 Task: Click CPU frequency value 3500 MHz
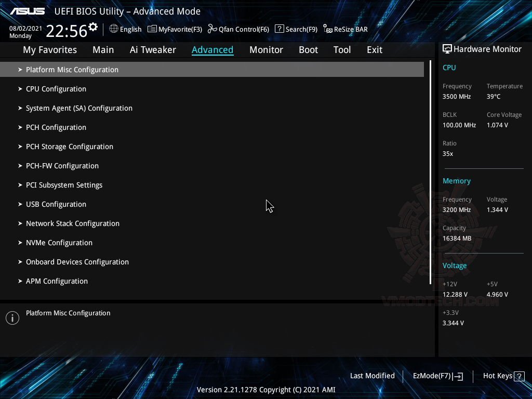[456, 97]
